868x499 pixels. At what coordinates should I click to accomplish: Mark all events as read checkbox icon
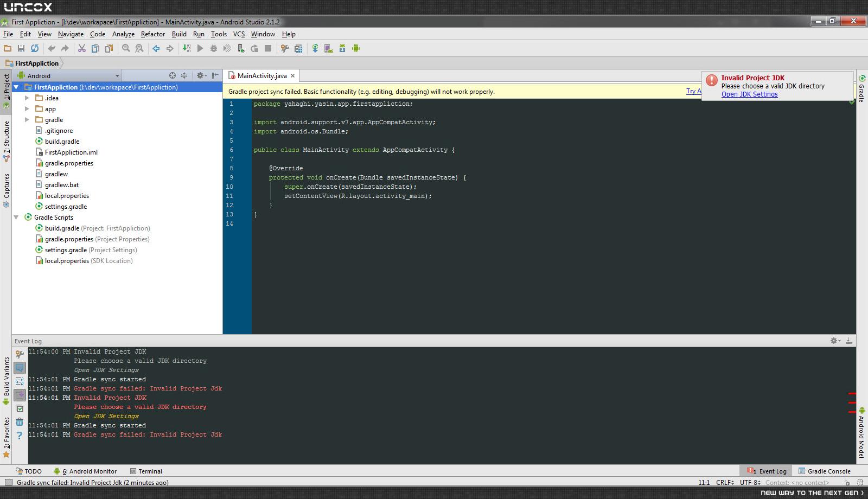[x=20, y=408]
